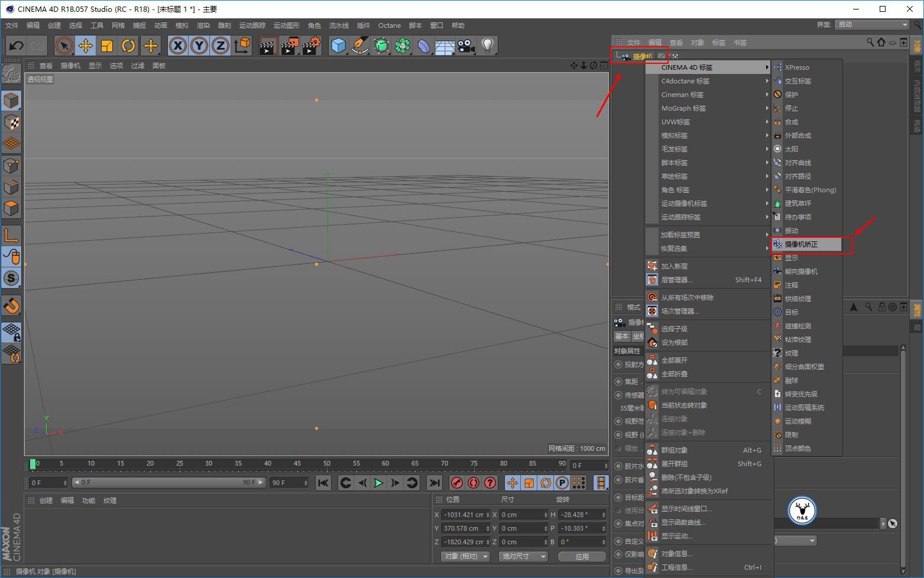924x578 pixels.
Task: Open the 绝对尺寸 size mode dropdown
Action: click(x=524, y=557)
